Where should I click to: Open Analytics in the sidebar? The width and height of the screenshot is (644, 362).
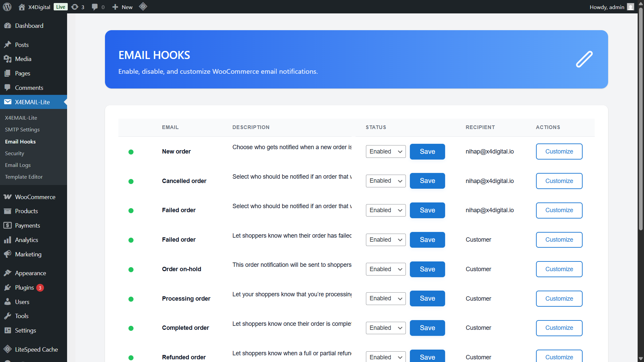point(26,240)
